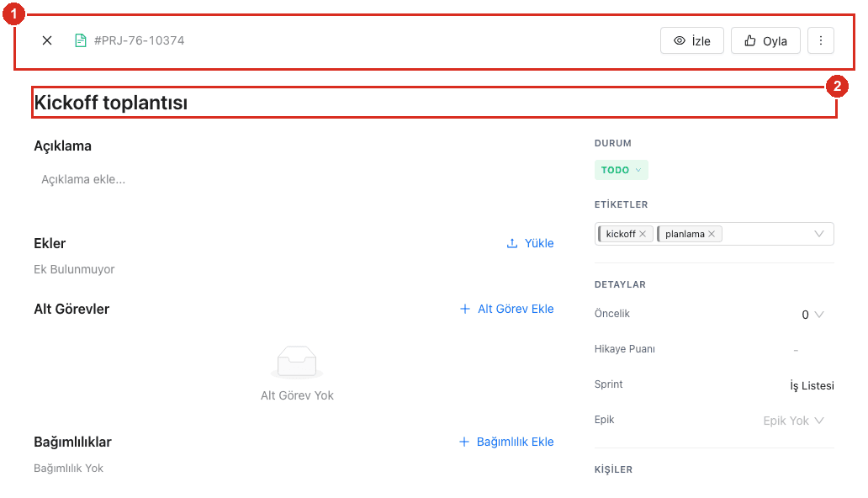Click the empty inbox Alt Görev Yok icon

[297, 362]
